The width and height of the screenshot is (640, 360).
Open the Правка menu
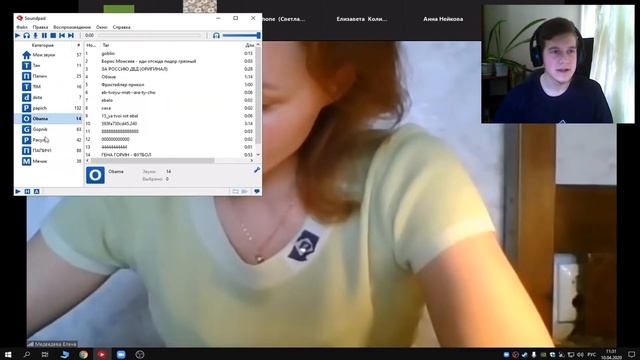(40, 27)
